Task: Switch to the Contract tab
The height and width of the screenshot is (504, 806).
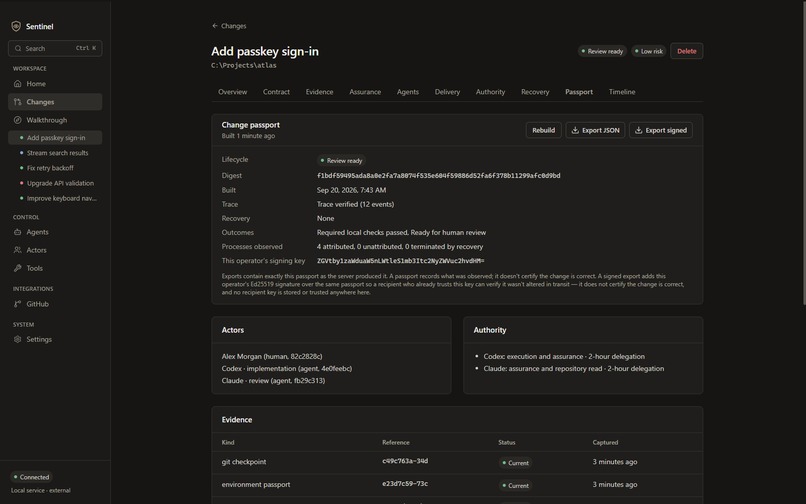Action: tap(276, 92)
